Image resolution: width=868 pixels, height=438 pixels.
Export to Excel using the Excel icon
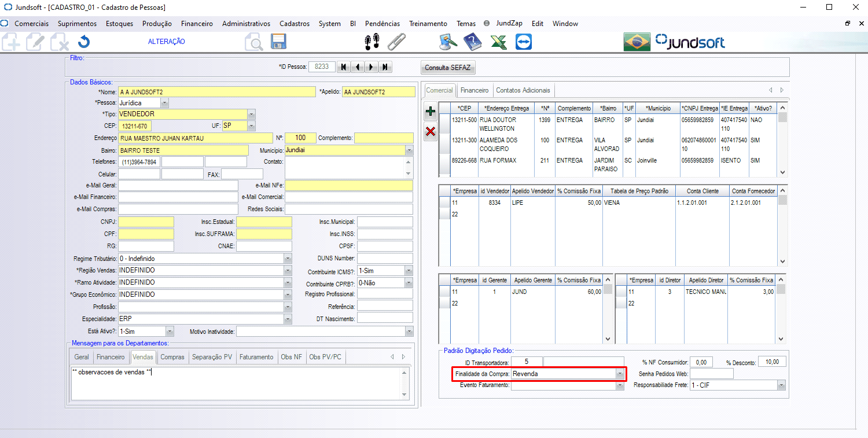click(x=499, y=42)
